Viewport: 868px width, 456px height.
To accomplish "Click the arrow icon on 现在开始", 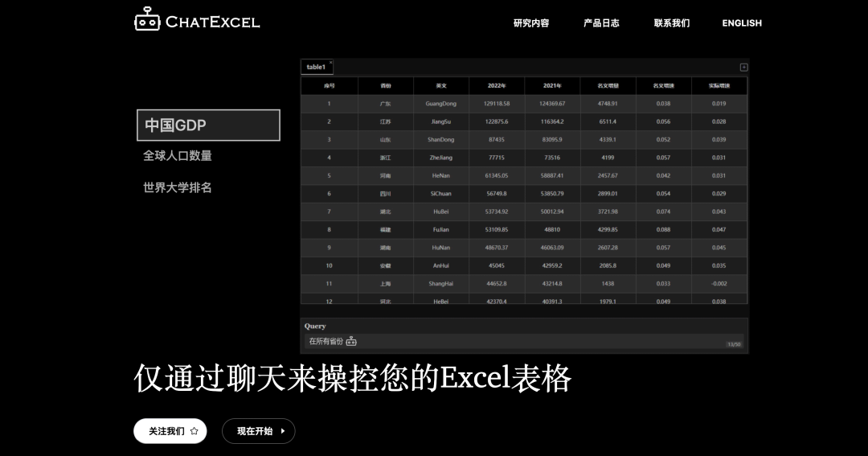I will (283, 431).
